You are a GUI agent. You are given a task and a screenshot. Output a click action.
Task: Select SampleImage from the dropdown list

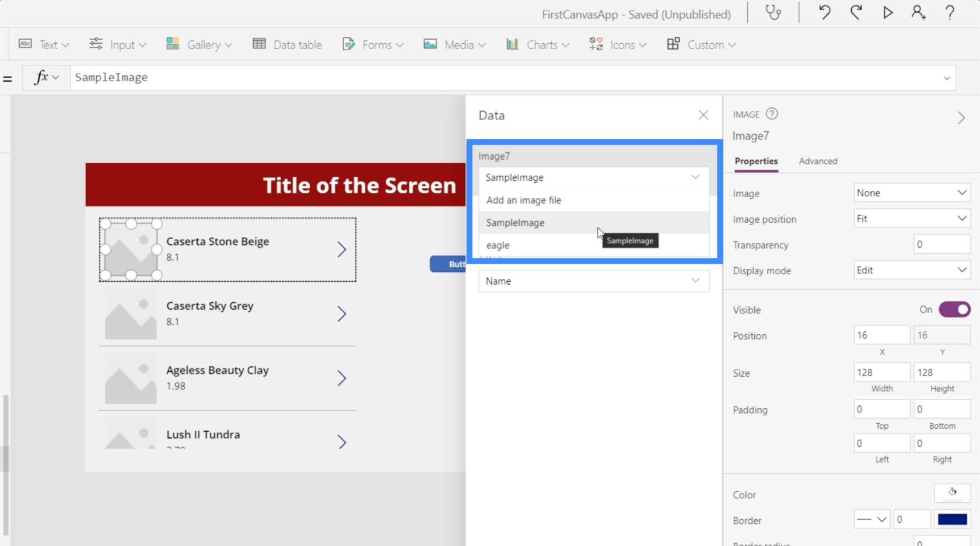pyautogui.click(x=594, y=223)
